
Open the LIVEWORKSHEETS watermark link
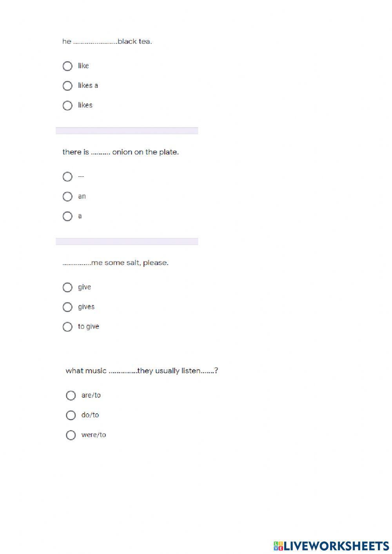pyautogui.click(x=336, y=545)
